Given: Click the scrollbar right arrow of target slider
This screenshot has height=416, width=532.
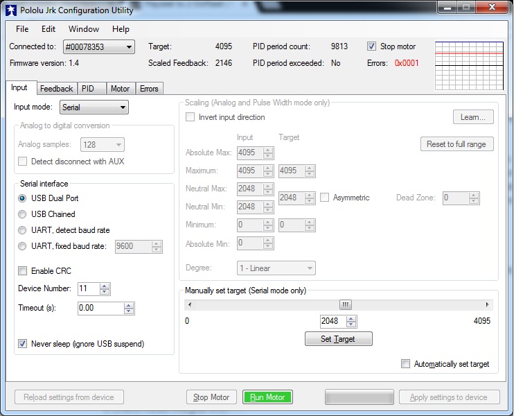Looking at the screenshot, I should (488, 304).
